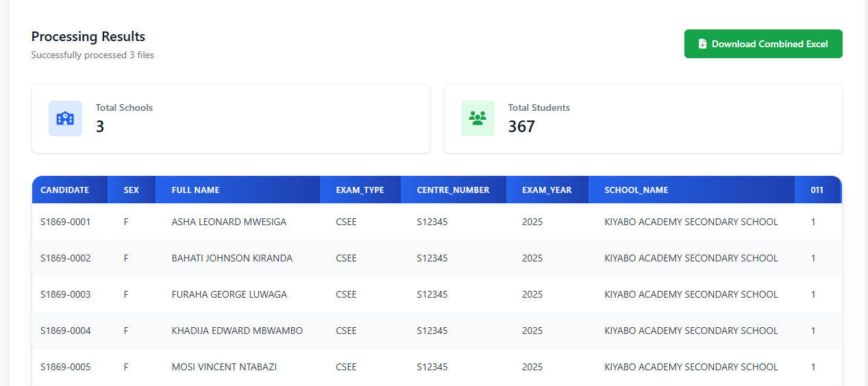Click the 011 subject column header
This screenshot has width=868, height=386.
point(817,190)
